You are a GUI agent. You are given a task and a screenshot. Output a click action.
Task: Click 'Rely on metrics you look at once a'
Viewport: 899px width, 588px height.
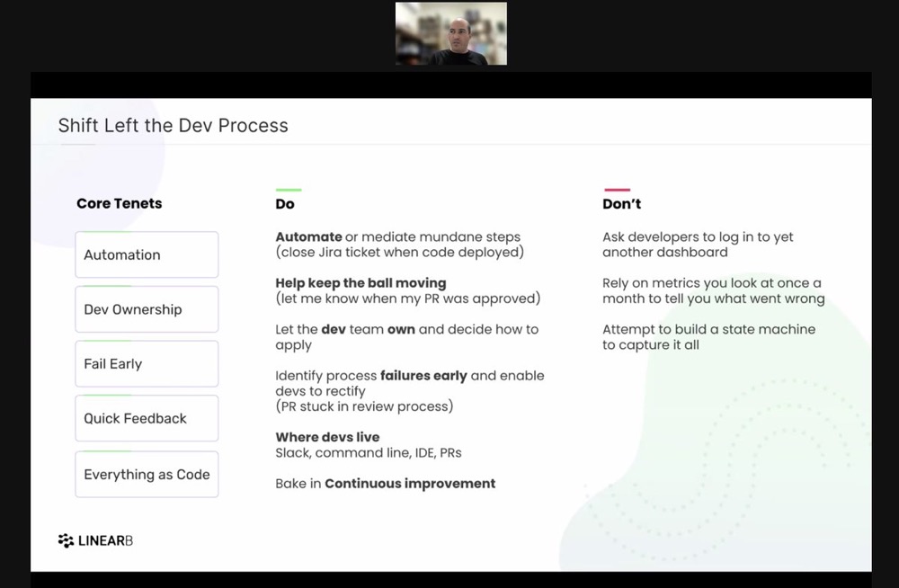pos(712,283)
